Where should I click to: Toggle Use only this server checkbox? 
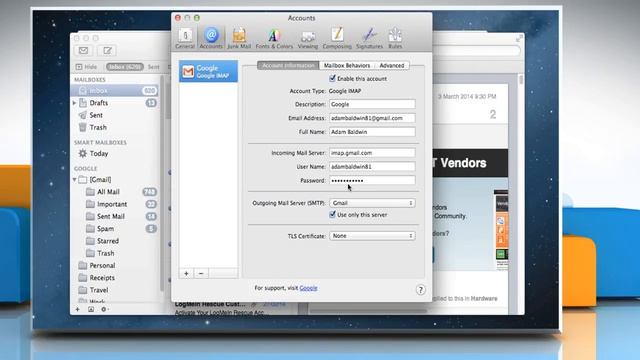pyautogui.click(x=332, y=214)
